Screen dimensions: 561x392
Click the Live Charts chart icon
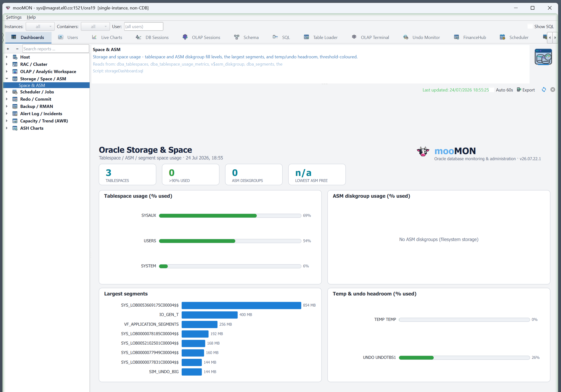94,37
